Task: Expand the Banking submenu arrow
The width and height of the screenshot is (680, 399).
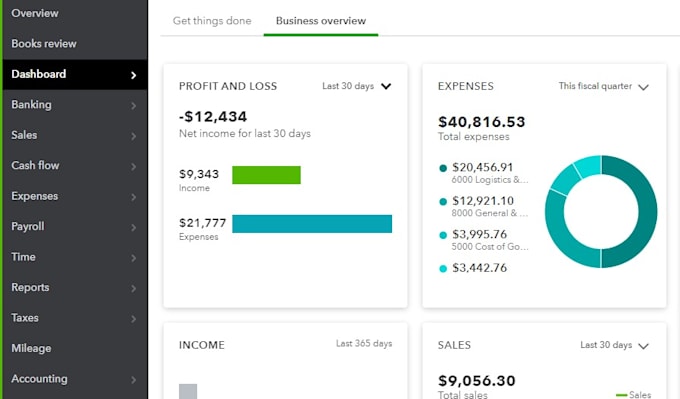Action: (x=134, y=105)
